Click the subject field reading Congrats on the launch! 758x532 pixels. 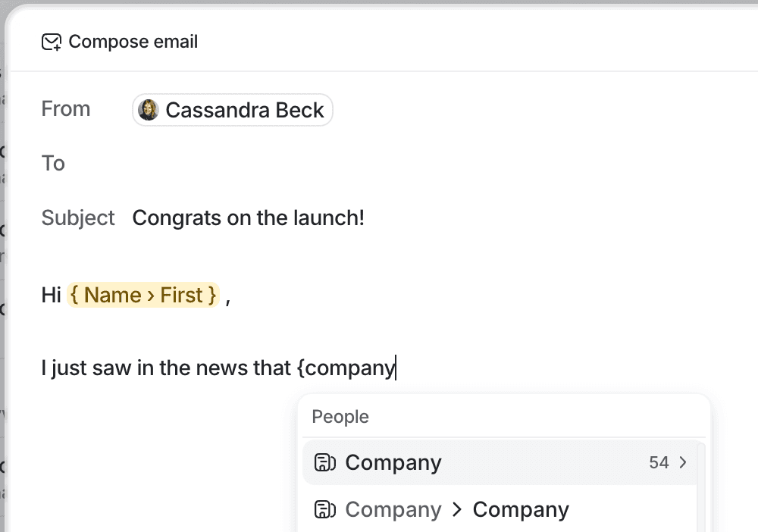click(249, 218)
